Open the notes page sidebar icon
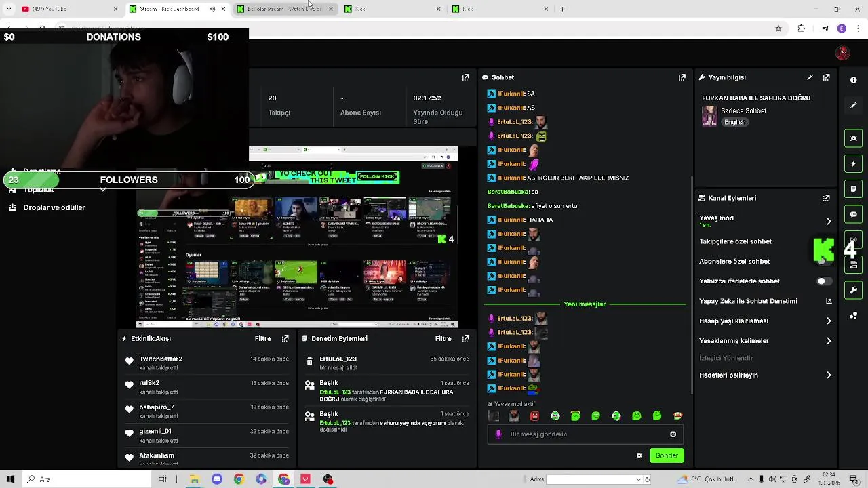This screenshot has width=868, height=488. point(853,189)
